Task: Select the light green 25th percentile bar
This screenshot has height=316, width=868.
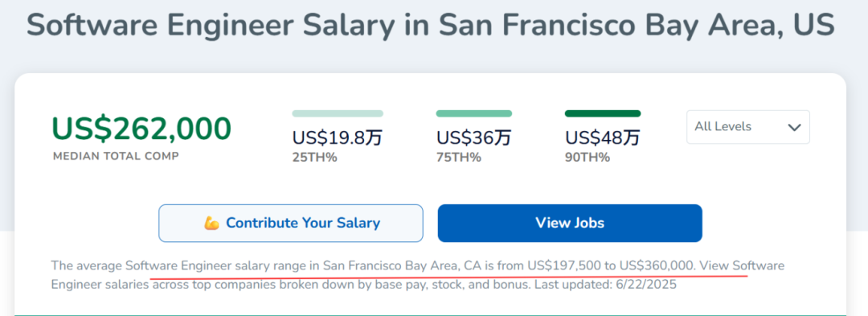Action: tap(338, 113)
